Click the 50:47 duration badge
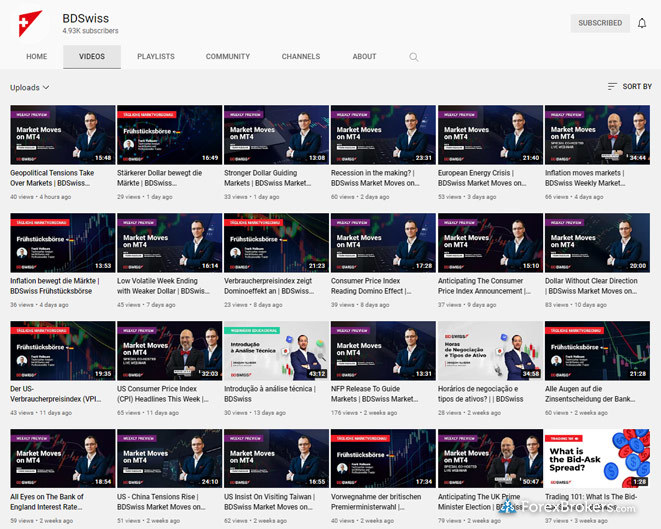Screen dimensions: 661x529 [x=531, y=481]
